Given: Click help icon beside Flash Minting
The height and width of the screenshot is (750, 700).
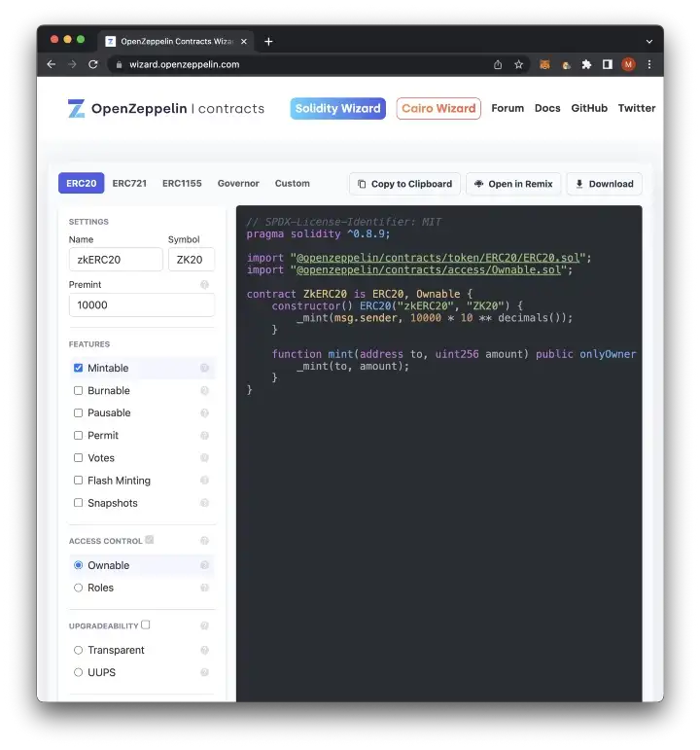Looking at the screenshot, I should [204, 481].
